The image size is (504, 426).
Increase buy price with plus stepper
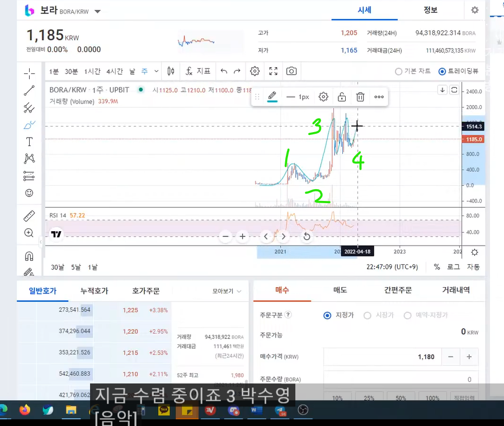469,357
